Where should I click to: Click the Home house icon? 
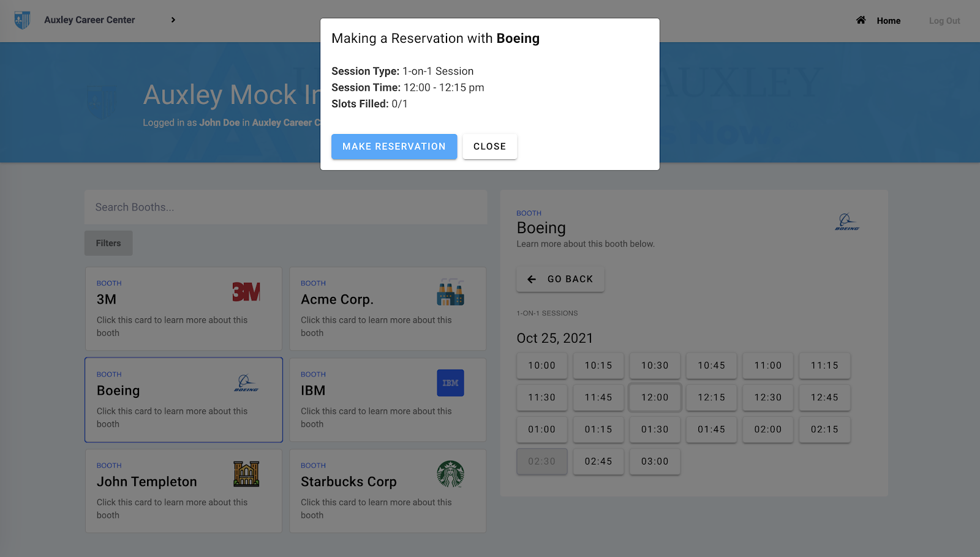pos(861,20)
